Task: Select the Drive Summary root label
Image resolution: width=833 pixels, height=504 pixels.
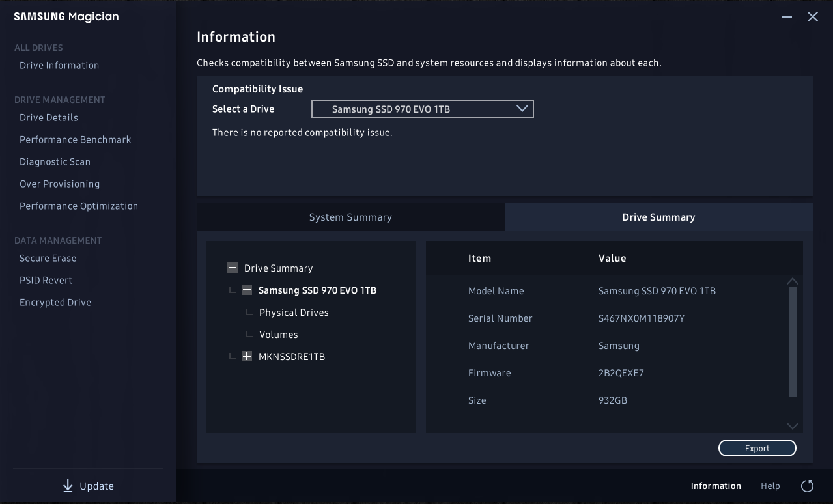Action: [278, 268]
